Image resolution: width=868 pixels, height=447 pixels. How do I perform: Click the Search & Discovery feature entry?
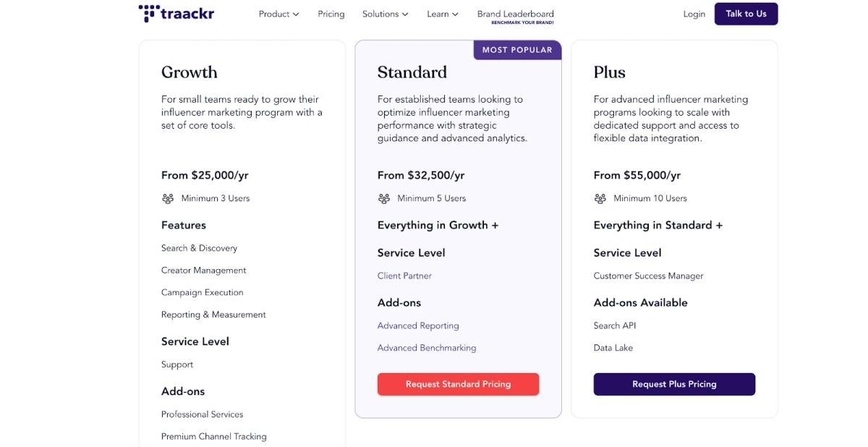point(200,247)
